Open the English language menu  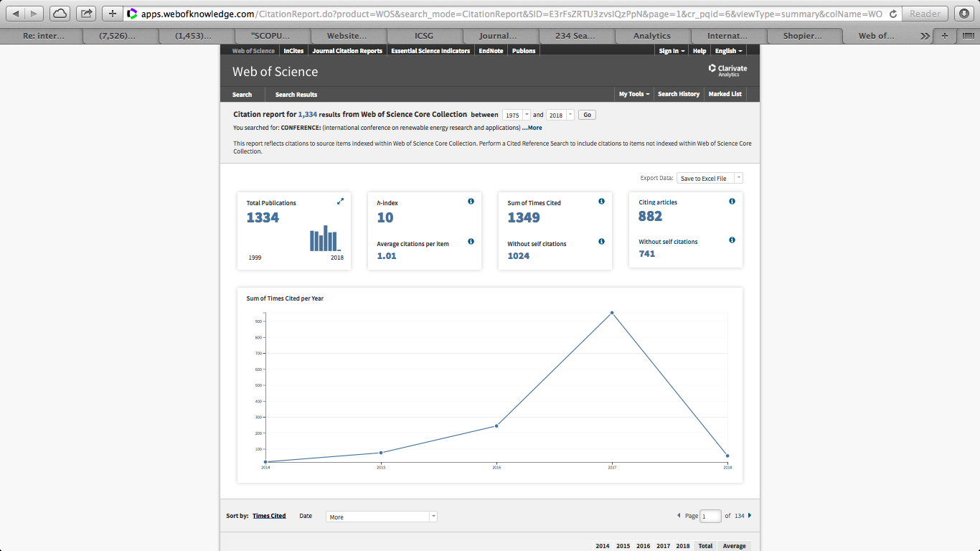pyautogui.click(x=728, y=51)
